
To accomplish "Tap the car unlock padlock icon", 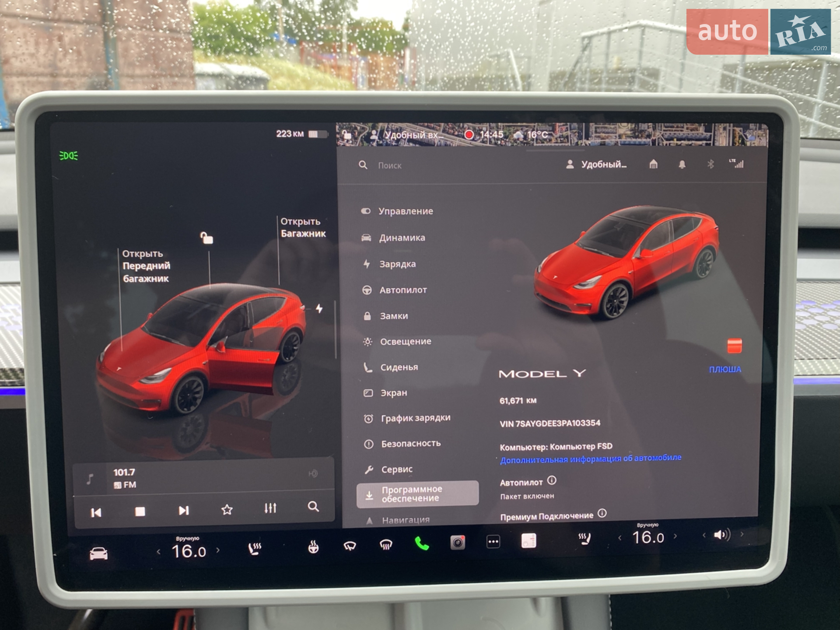I will [x=206, y=238].
